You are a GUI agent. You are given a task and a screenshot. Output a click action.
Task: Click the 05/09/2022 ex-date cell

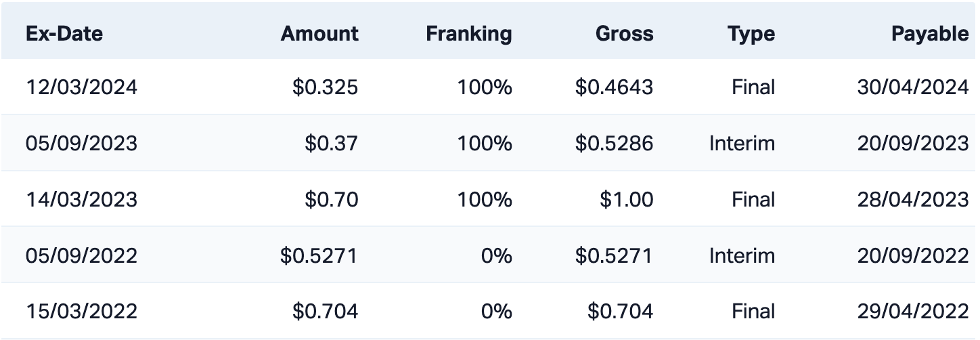coord(81,256)
